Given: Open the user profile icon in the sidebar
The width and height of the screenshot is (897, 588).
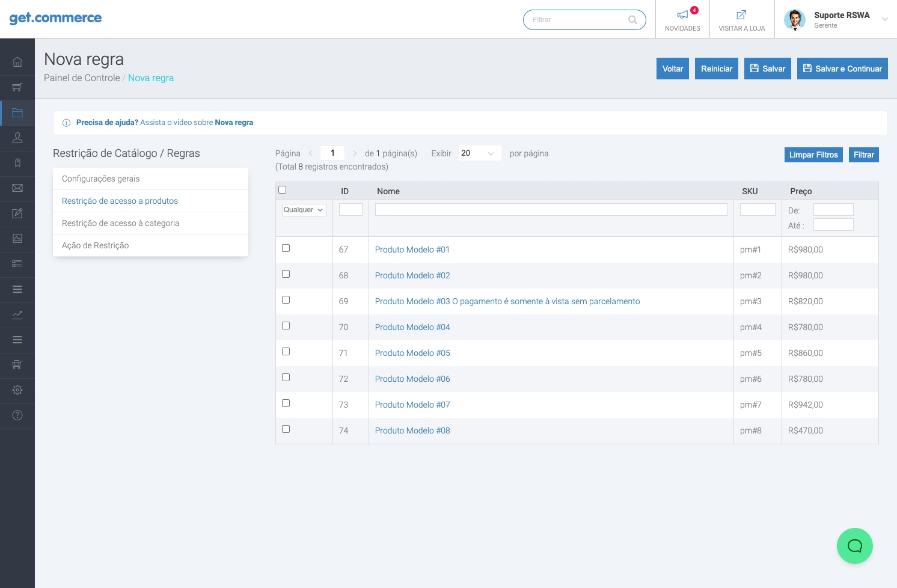Looking at the screenshot, I should (x=17, y=138).
